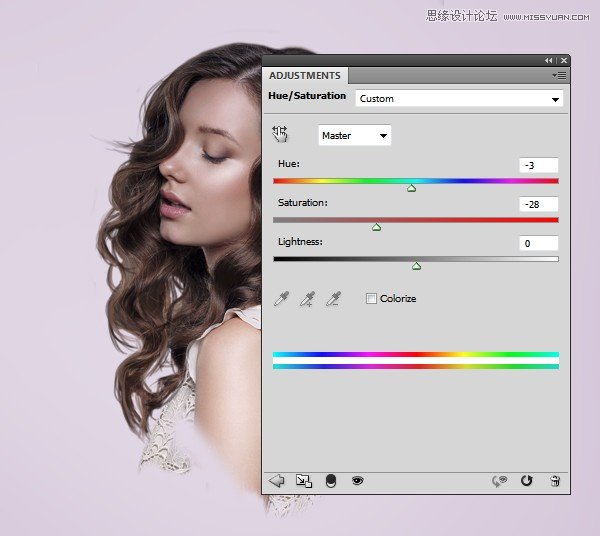Focus the Lightness value field

point(538,243)
